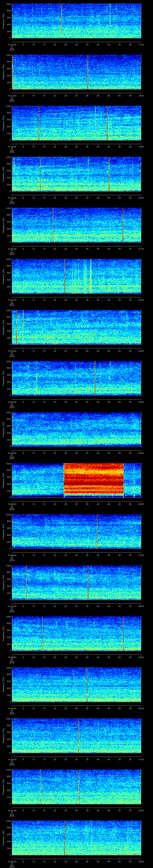Click red vertical line near 23s in 19:16 spectrogram
Viewport: 153px width, 868px height.
[x=61, y=20]
